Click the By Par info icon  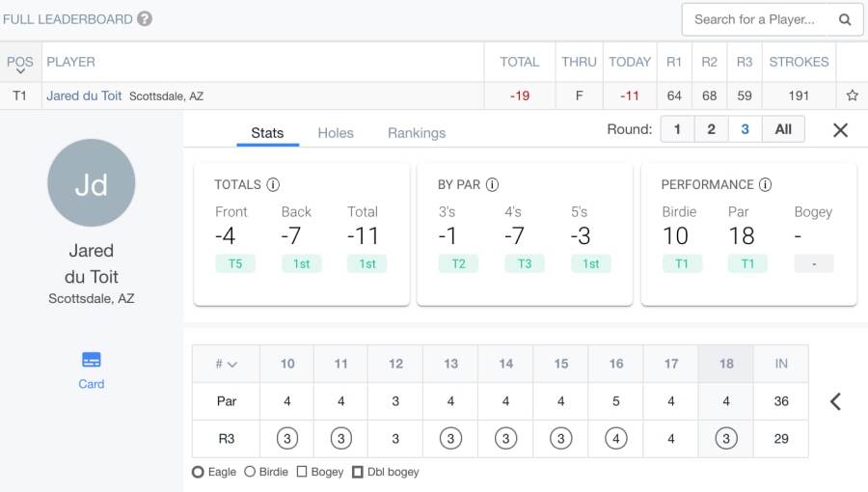[x=492, y=184]
